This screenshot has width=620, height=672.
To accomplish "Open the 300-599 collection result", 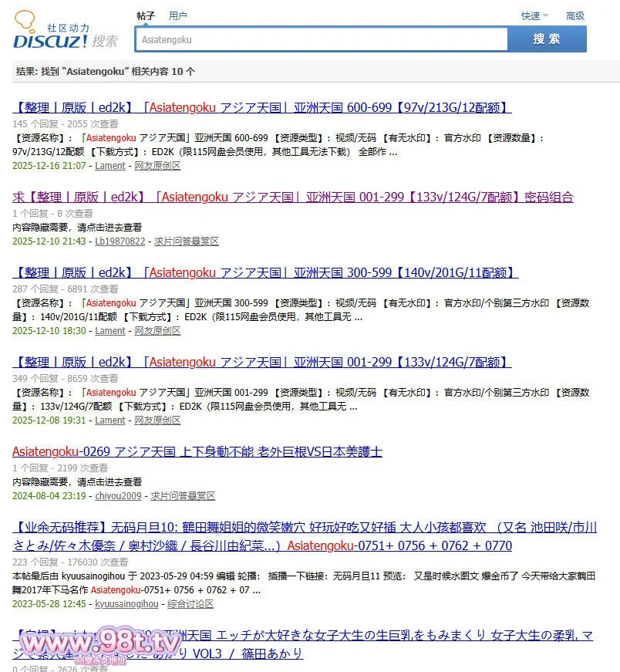I will point(265,272).
